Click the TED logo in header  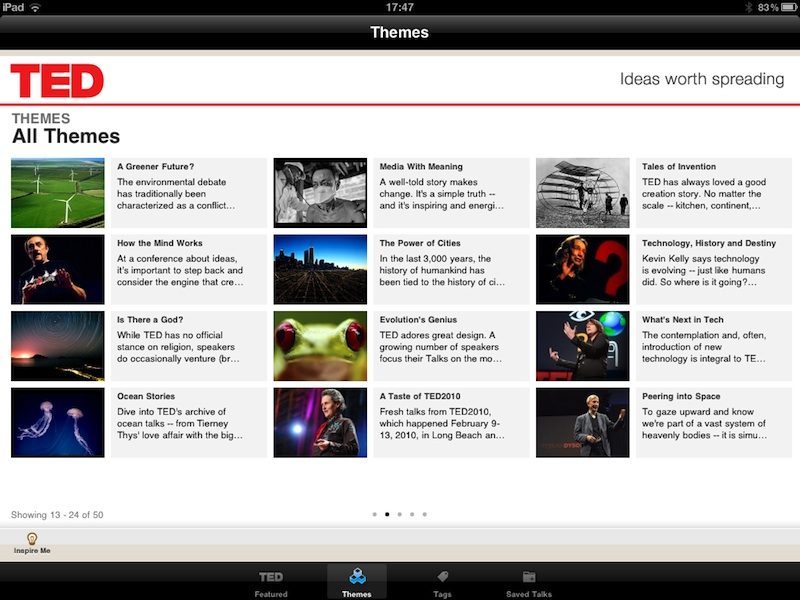pos(57,80)
